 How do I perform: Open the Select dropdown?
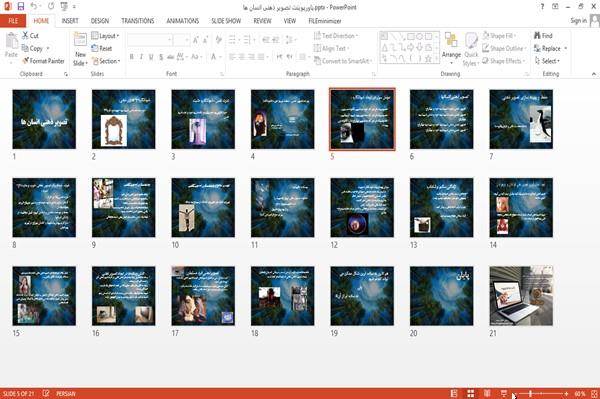click(x=547, y=61)
